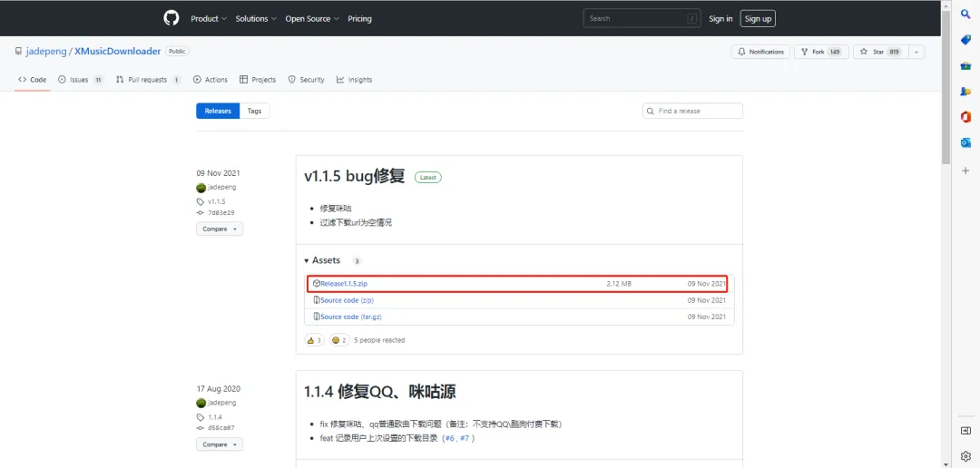This screenshot has width=980, height=468.
Task: Click the tag icon next to v1.1.5
Action: tap(200, 202)
